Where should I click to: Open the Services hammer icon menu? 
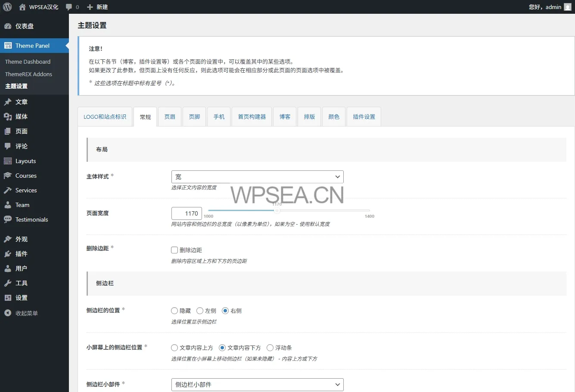pos(8,190)
